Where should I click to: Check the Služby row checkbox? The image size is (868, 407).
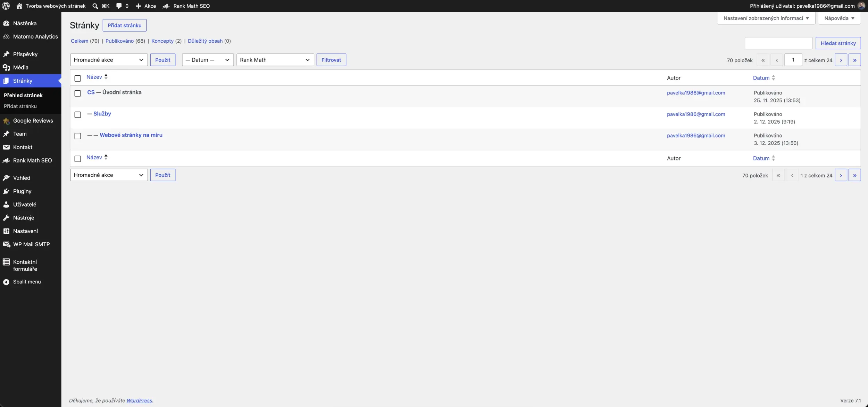tap(78, 115)
